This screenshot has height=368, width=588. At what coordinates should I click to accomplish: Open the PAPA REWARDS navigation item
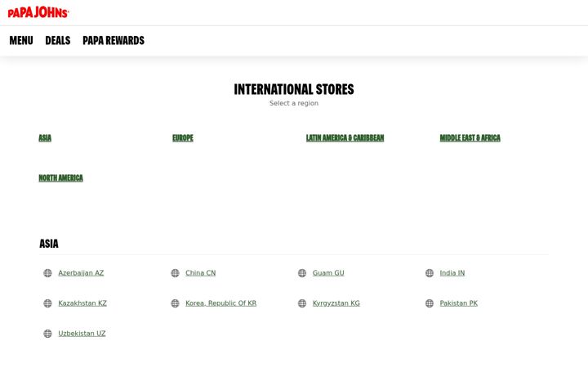[x=114, y=40]
